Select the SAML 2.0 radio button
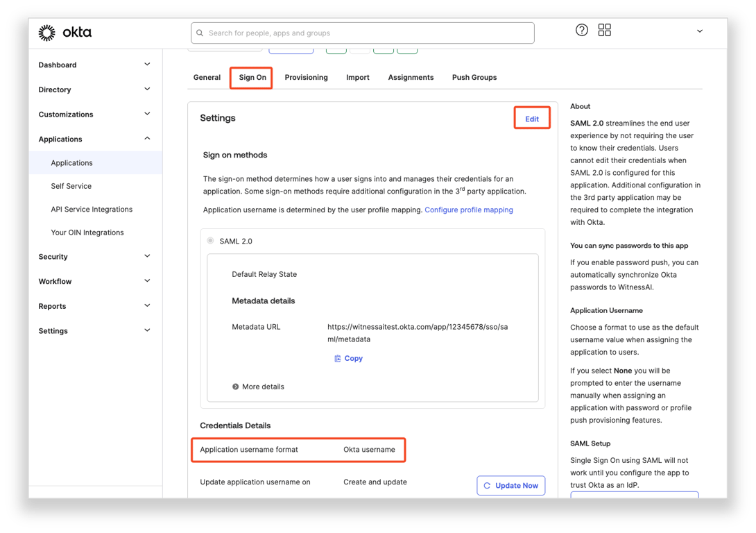The height and width of the screenshot is (533, 756). (210, 241)
